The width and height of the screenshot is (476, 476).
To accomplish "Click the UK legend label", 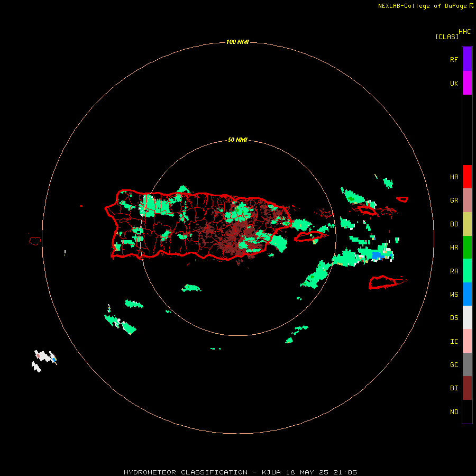I will [454, 83].
